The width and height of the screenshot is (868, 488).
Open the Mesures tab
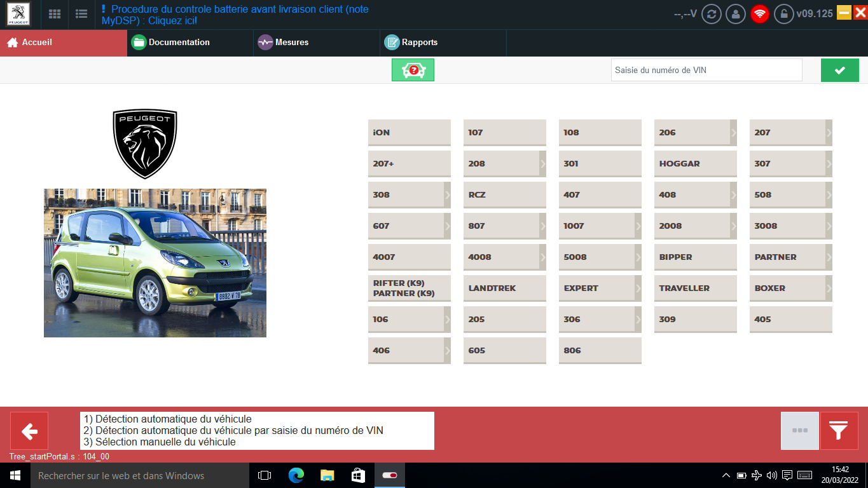point(317,43)
